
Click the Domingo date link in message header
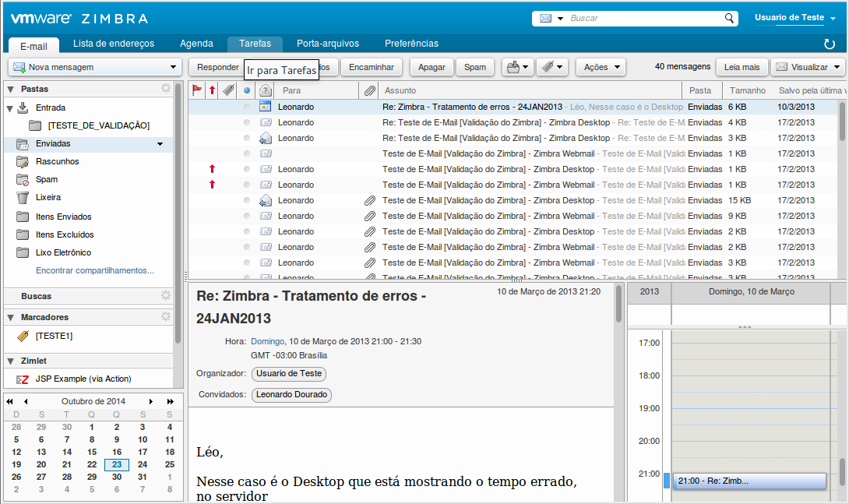(267, 342)
